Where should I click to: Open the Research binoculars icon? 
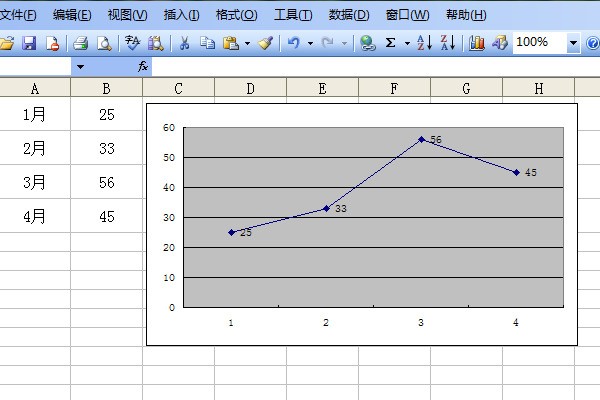[156, 43]
